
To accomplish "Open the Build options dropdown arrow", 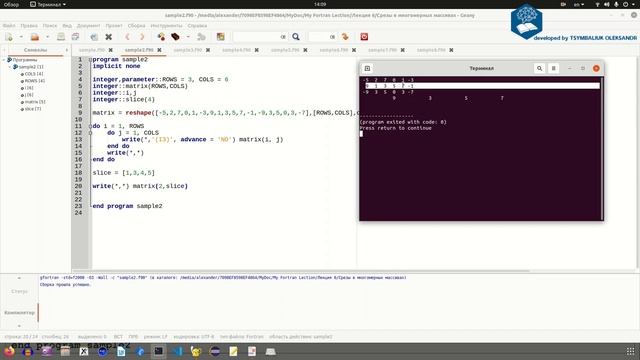I will [x=188, y=37].
